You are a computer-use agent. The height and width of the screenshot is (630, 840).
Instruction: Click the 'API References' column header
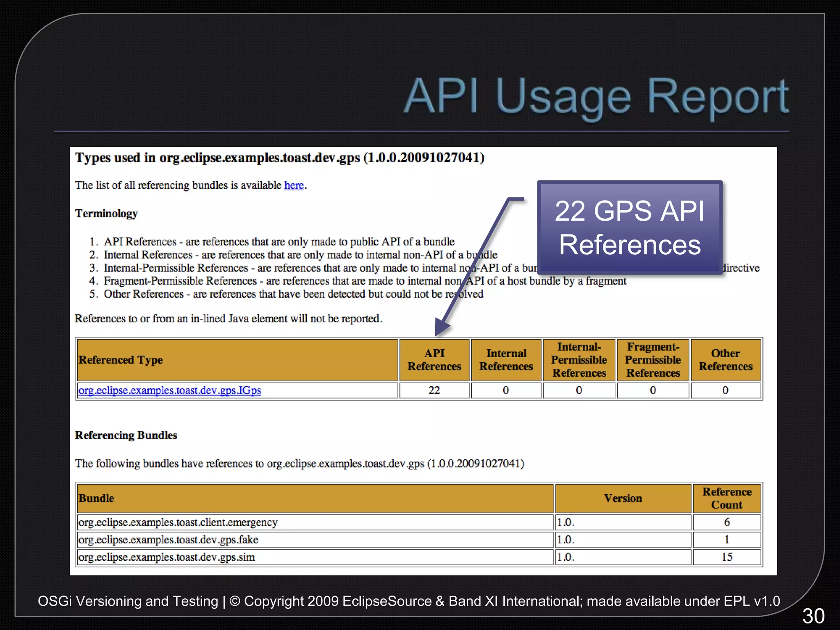(x=434, y=360)
